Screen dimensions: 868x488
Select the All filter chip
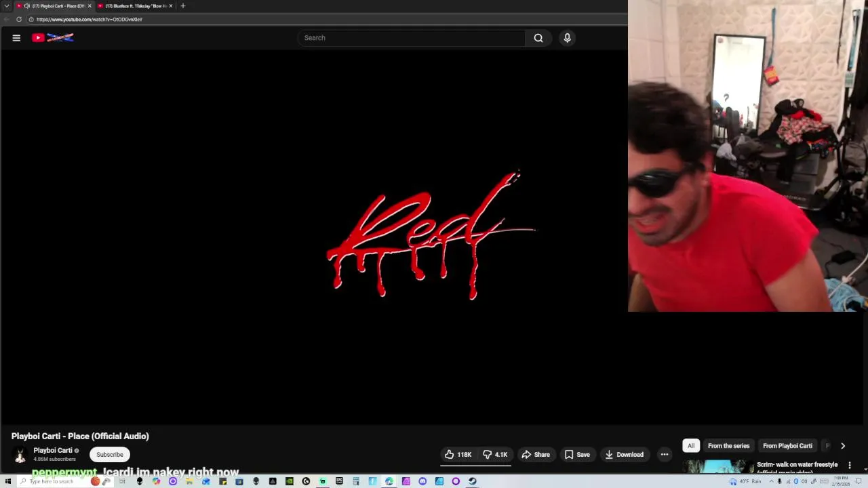click(691, 446)
